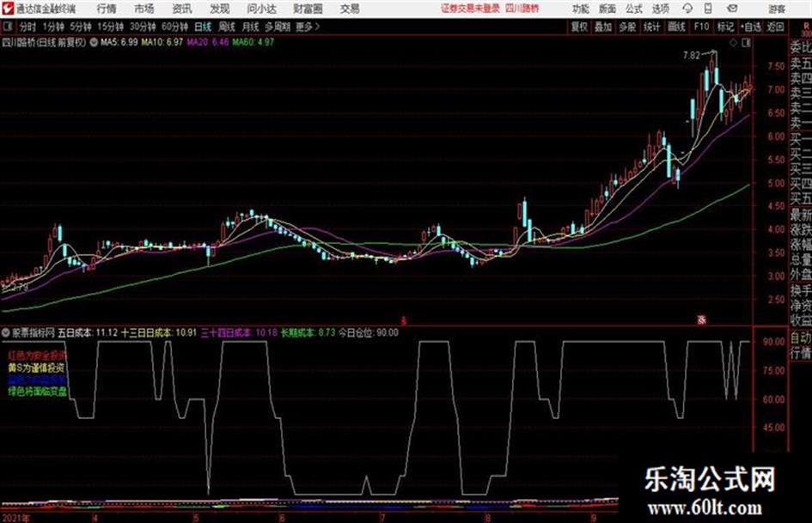Add stock via 自选 button
The image size is (812, 523).
[x=751, y=27]
